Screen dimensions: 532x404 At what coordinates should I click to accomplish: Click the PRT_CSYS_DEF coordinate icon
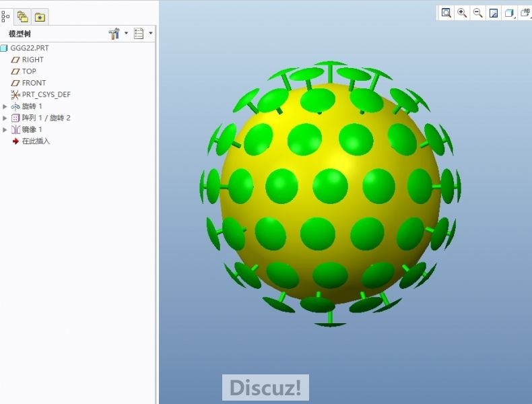click(15, 94)
